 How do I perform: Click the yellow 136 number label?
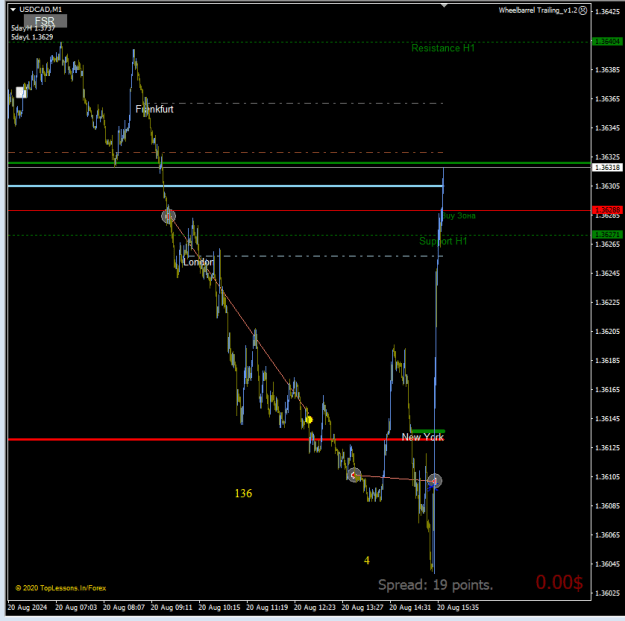pos(244,493)
